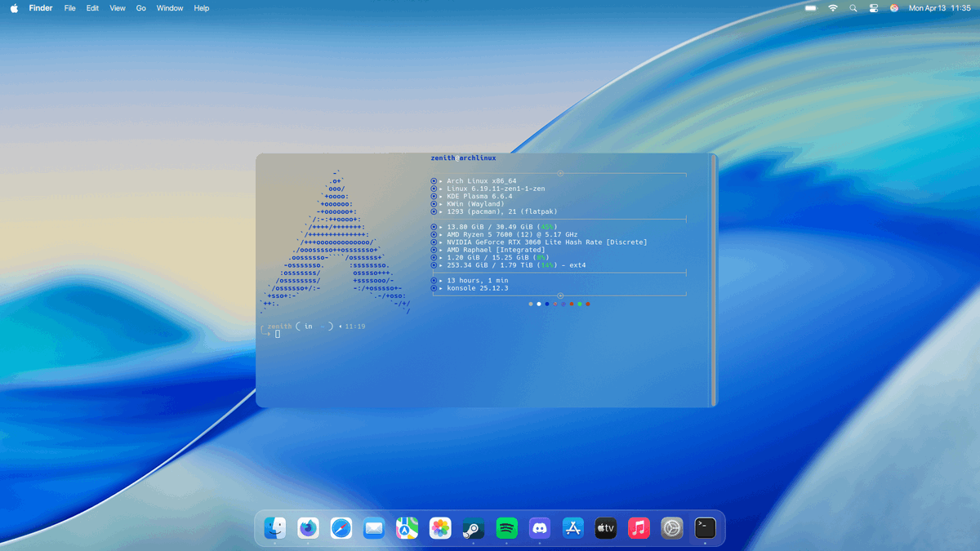Viewport: 980px width, 551px height.
Task: Open System Settings gear in dock
Action: (x=672, y=528)
